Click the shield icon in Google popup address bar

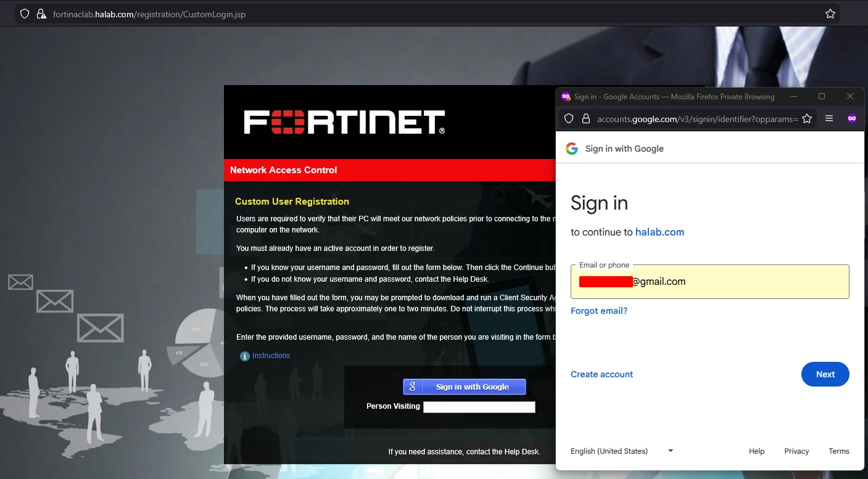click(x=569, y=118)
